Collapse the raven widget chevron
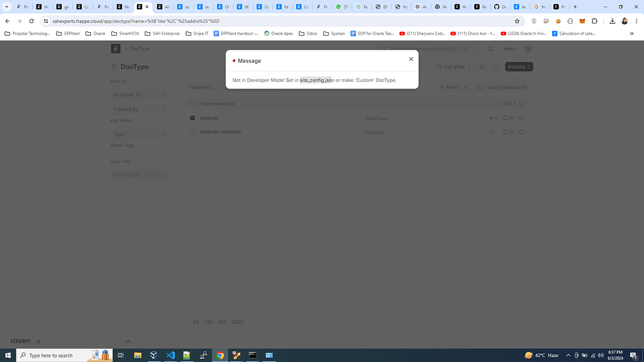 [128, 341]
